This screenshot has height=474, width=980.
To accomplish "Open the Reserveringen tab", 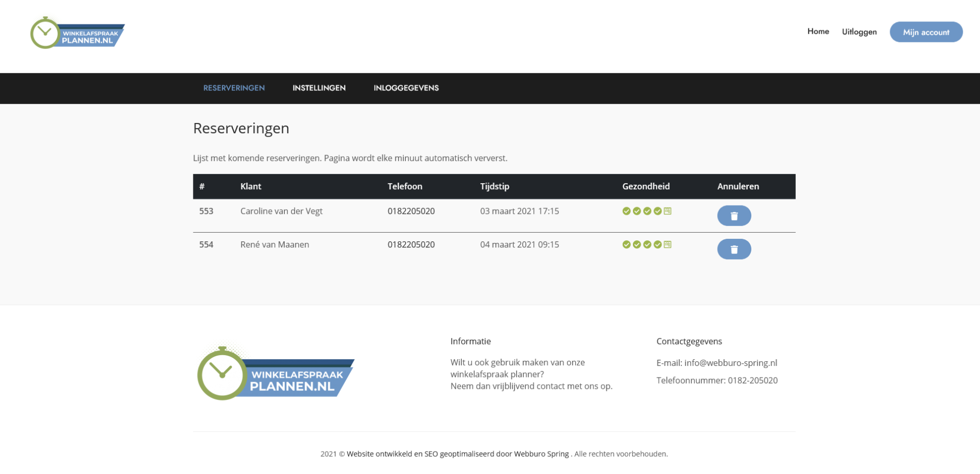I will [x=234, y=88].
